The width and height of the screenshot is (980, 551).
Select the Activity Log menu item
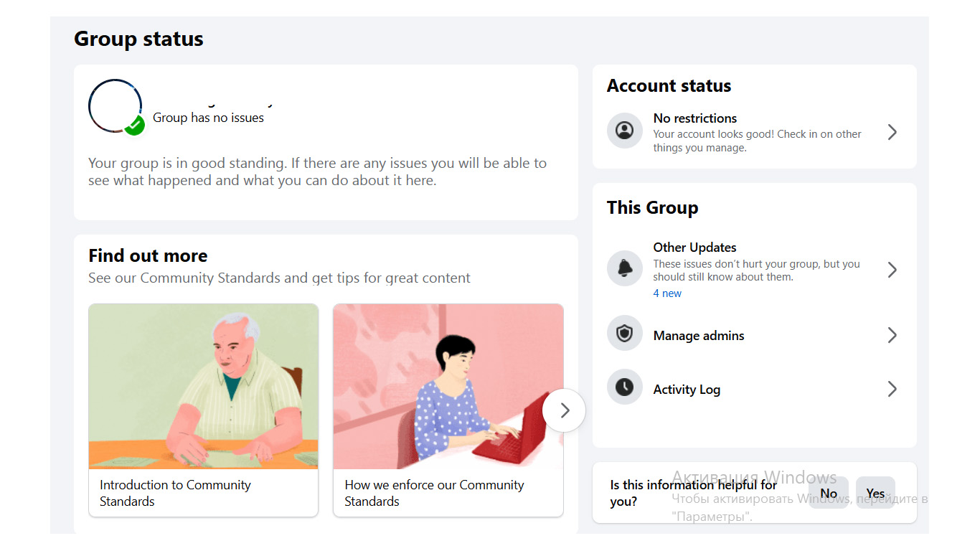pyautogui.click(x=687, y=390)
